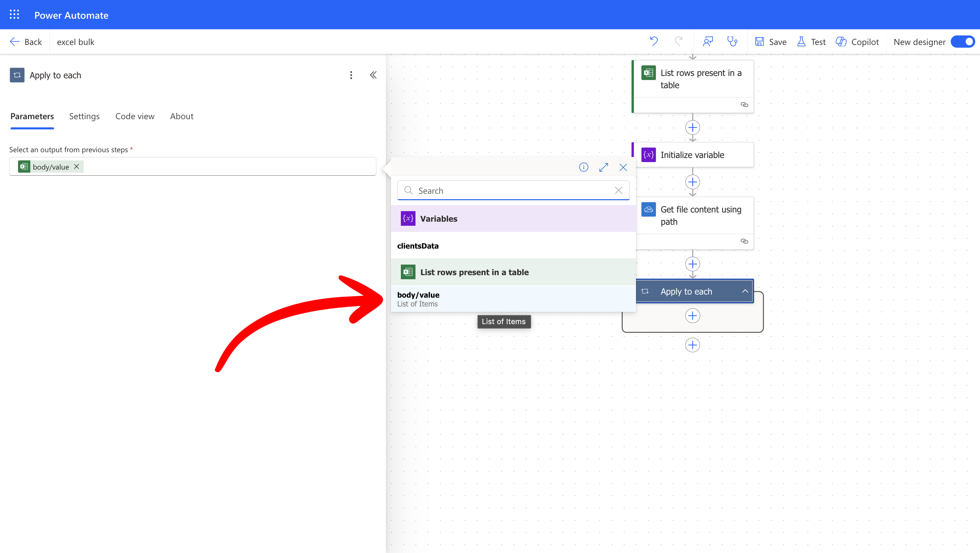Add step inside Apply to each loop
Viewport: 980px width, 553px height.
click(x=692, y=316)
